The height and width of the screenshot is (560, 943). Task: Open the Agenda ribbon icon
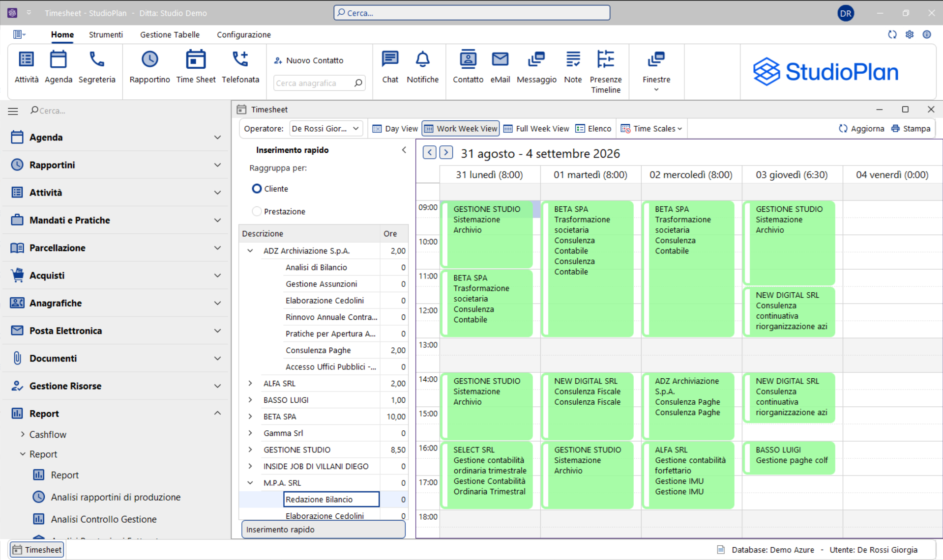(58, 67)
